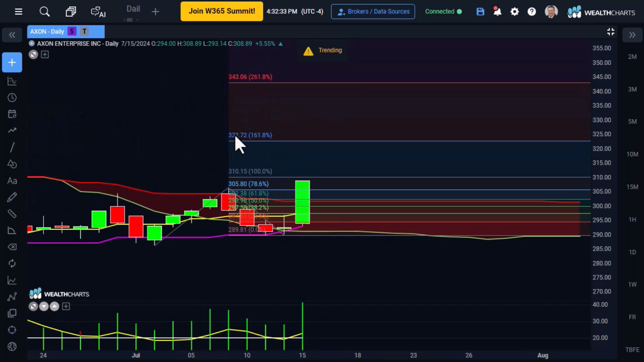Open the line chart type icon
Screen dimensions: 644x362
pos(12,280)
